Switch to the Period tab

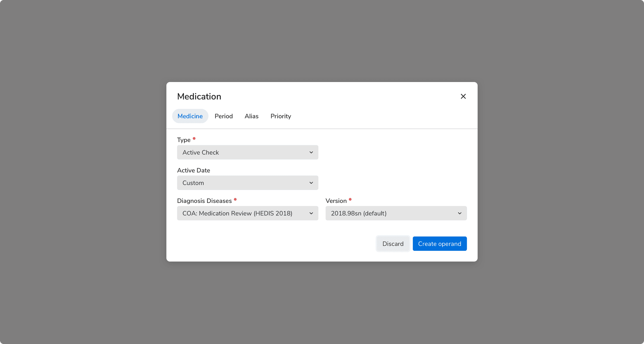[224, 116]
